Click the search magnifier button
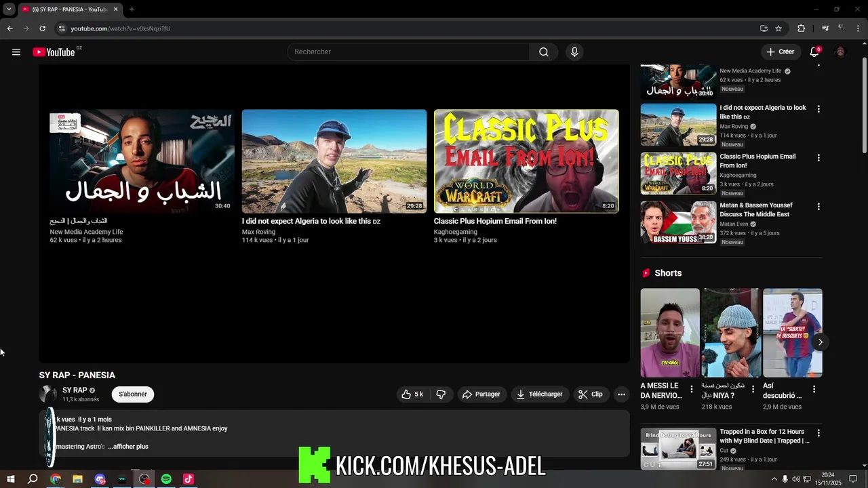 point(544,52)
